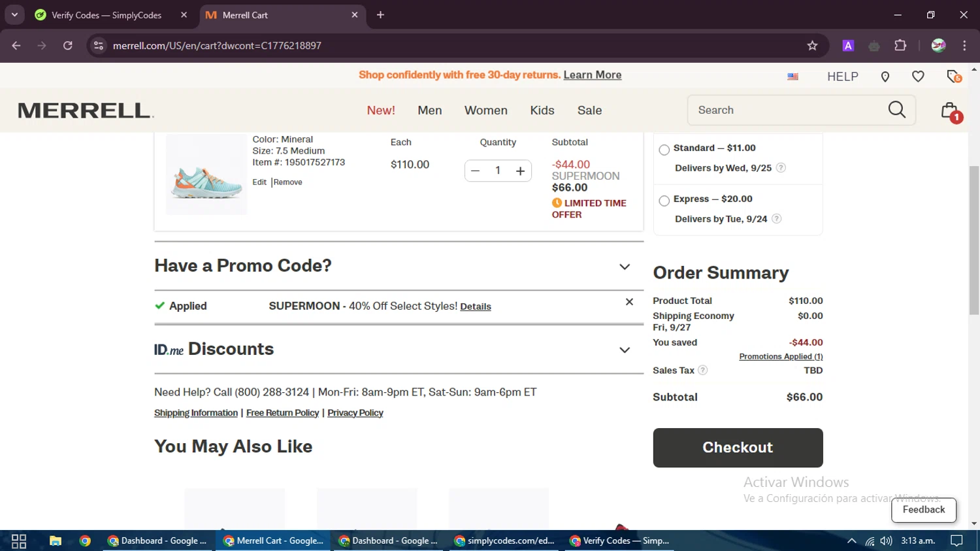This screenshot has height=551, width=980.
Task: Edit the cart item
Action: 259,182
